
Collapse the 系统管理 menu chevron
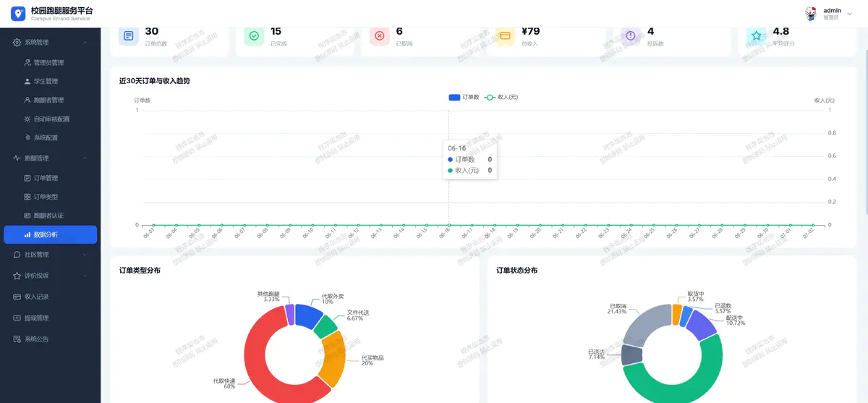(x=85, y=42)
